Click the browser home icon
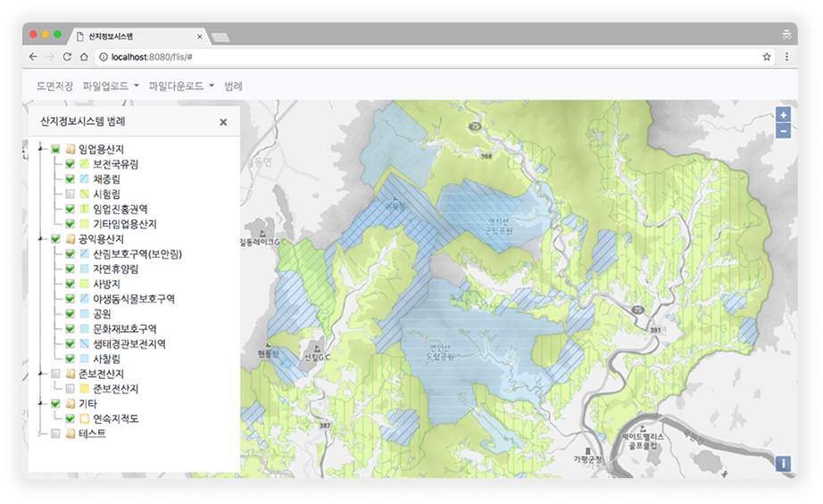Screen dimensions: 823x504 pyautogui.click(x=84, y=56)
